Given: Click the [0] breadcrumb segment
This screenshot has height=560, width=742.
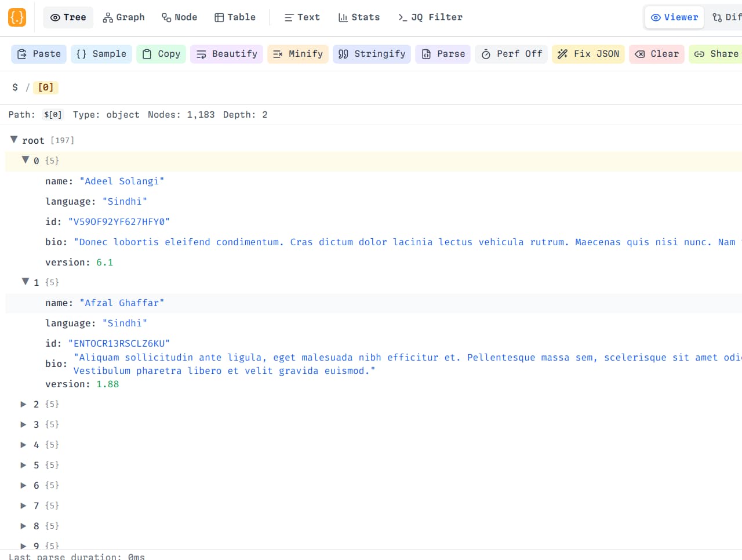Looking at the screenshot, I should [x=46, y=88].
